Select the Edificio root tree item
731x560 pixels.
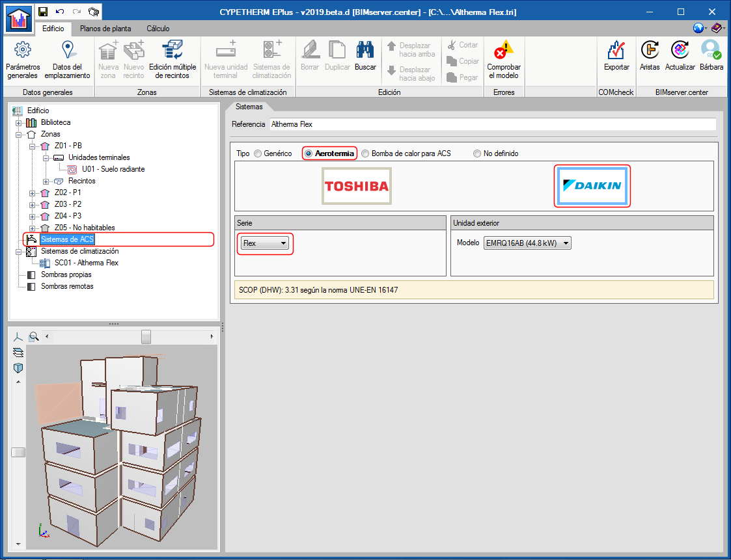pyautogui.click(x=38, y=111)
